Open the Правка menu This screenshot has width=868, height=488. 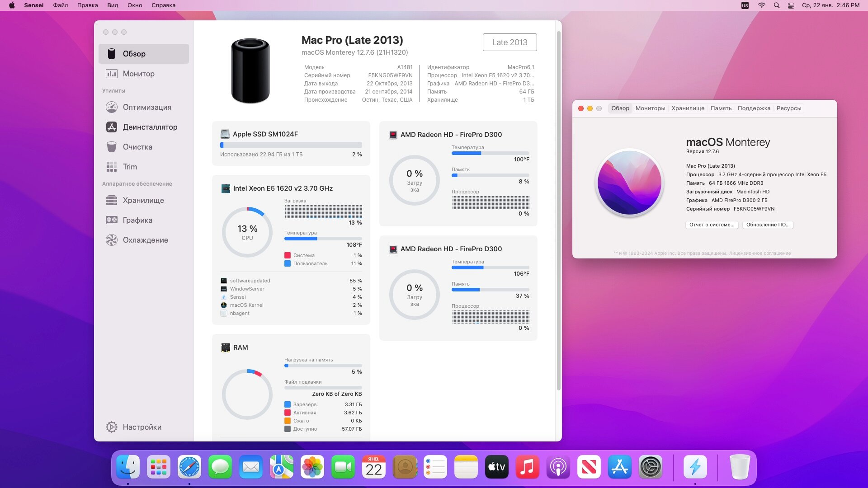pos(87,5)
